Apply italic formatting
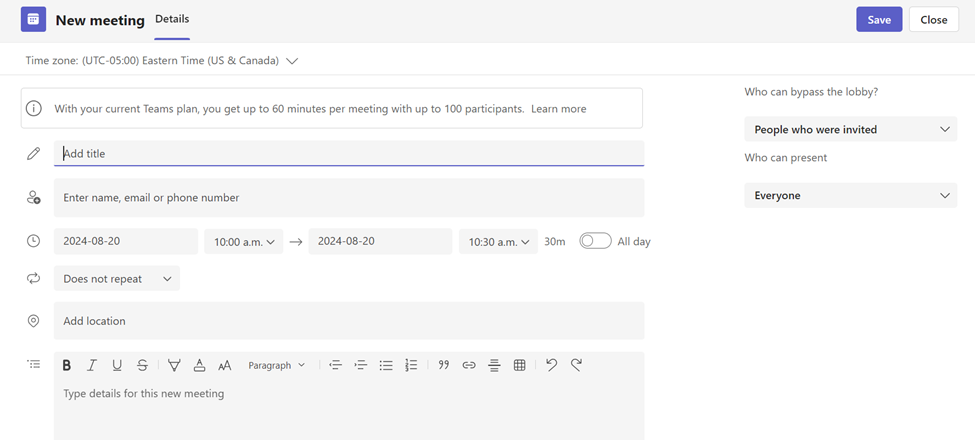Image resolution: width=975 pixels, height=440 pixels. click(92, 366)
